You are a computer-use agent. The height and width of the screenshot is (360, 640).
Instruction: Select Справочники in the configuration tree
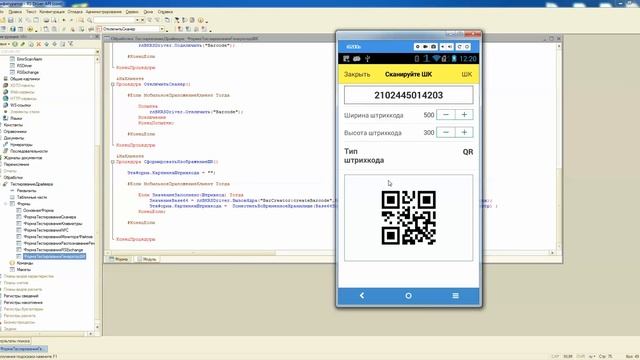(15, 131)
